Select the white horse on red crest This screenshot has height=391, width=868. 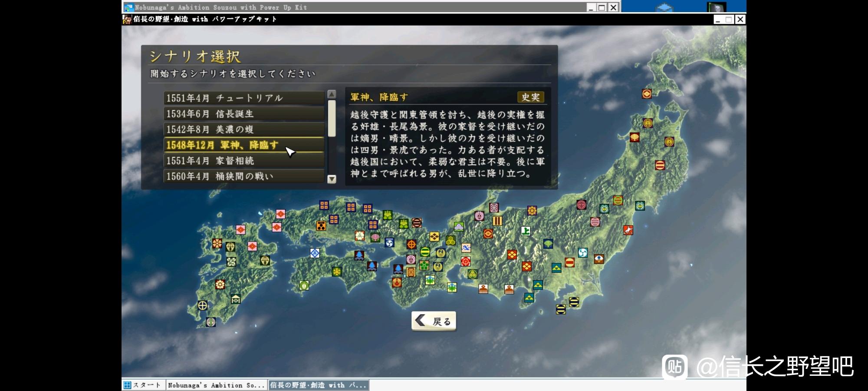(628, 230)
